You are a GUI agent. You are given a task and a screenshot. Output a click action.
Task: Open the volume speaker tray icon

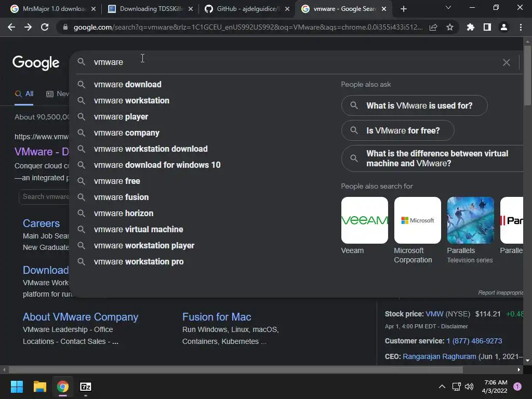[469, 387]
